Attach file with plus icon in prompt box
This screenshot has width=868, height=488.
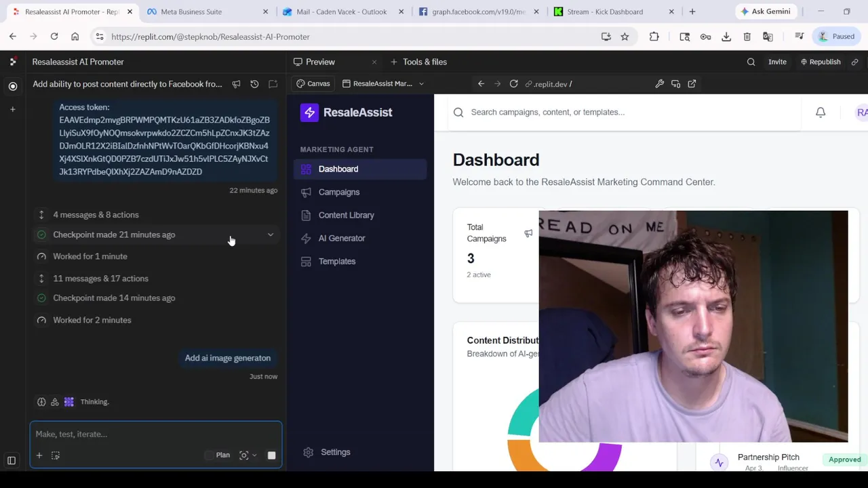click(x=39, y=455)
